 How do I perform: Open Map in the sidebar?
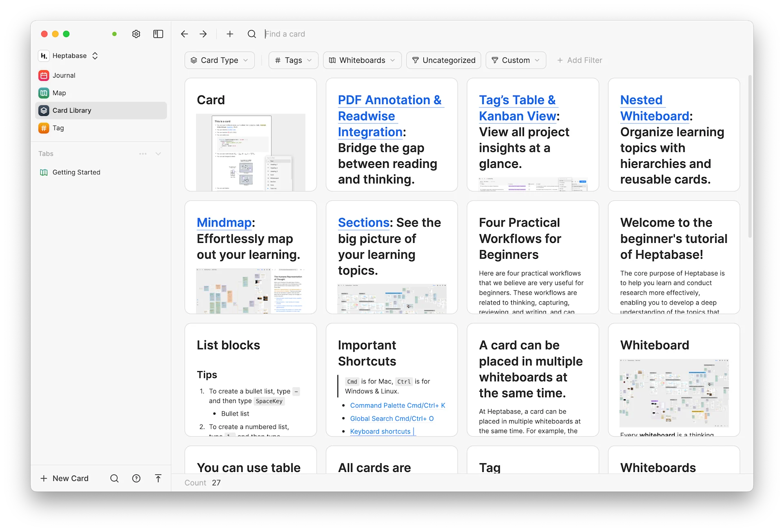coord(59,93)
